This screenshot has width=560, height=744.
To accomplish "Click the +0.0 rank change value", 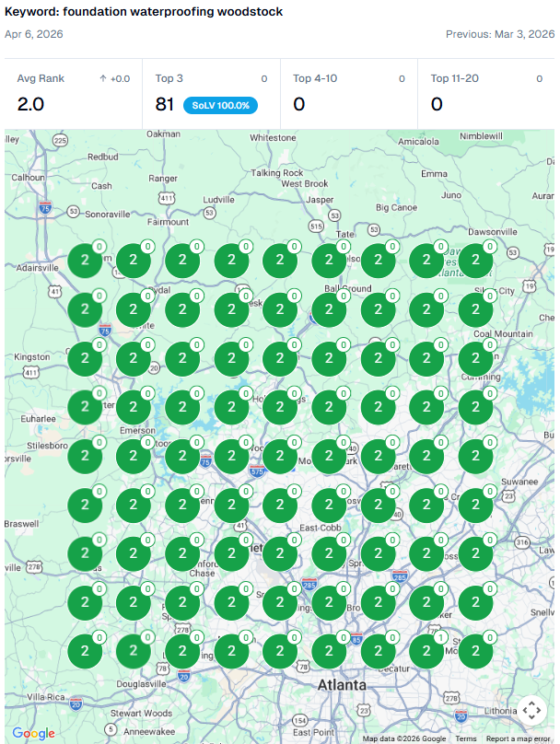I will coord(120,79).
